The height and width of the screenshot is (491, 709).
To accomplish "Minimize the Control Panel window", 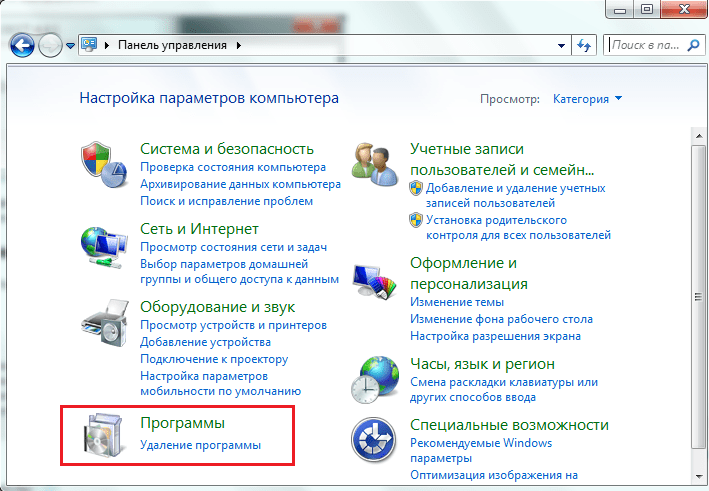I will click(x=620, y=9).
